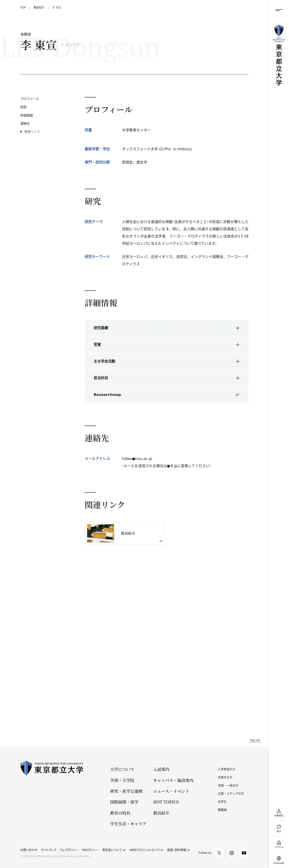Open footer link 教育の特長
This screenshot has height=868, width=289.
[x=120, y=813]
